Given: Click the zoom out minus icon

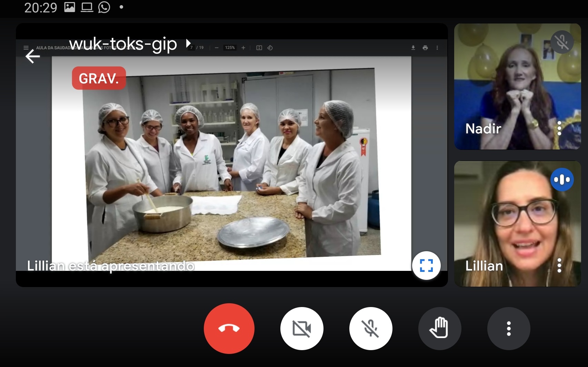Looking at the screenshot, I should tap(217, 48).
